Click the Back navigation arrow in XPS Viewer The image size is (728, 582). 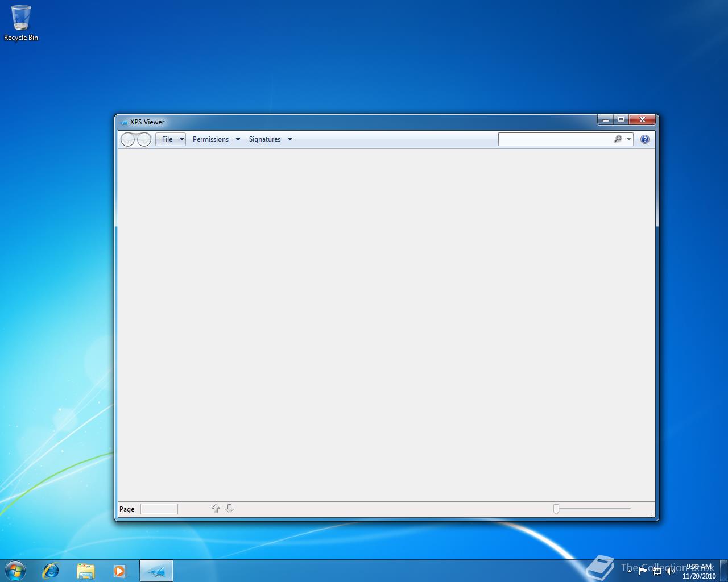coord(128,139)
